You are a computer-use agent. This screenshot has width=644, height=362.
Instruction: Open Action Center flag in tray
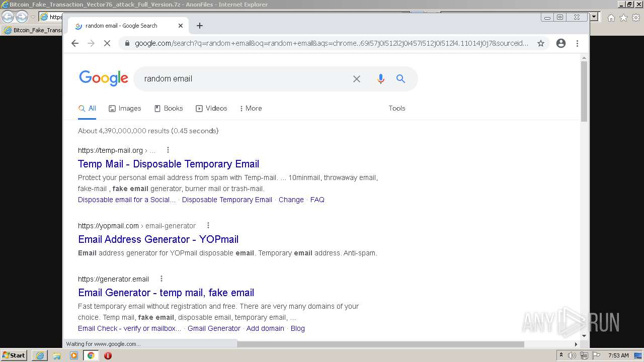[596, 355]
